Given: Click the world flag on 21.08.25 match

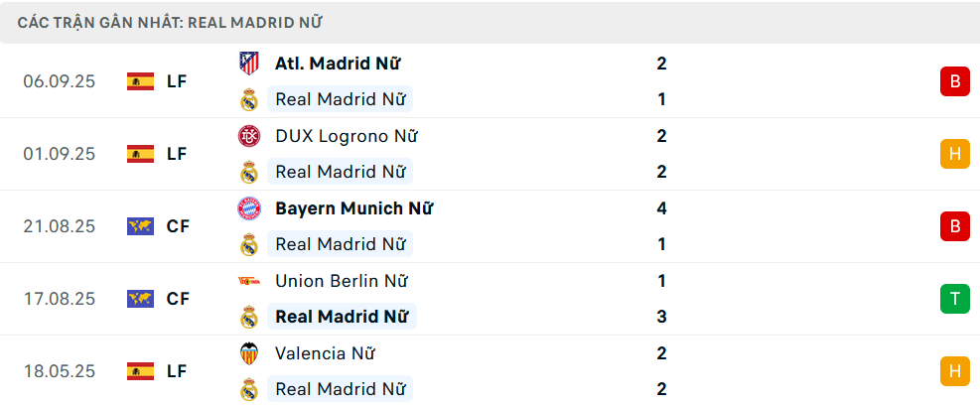Looking at the screenshot, I should point(140,226).
